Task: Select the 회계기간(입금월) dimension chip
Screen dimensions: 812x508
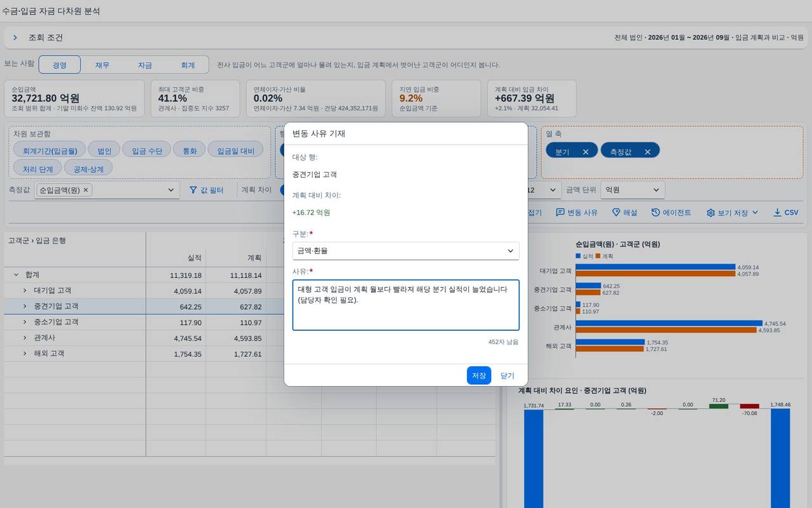Action: [x=49, y=150]
